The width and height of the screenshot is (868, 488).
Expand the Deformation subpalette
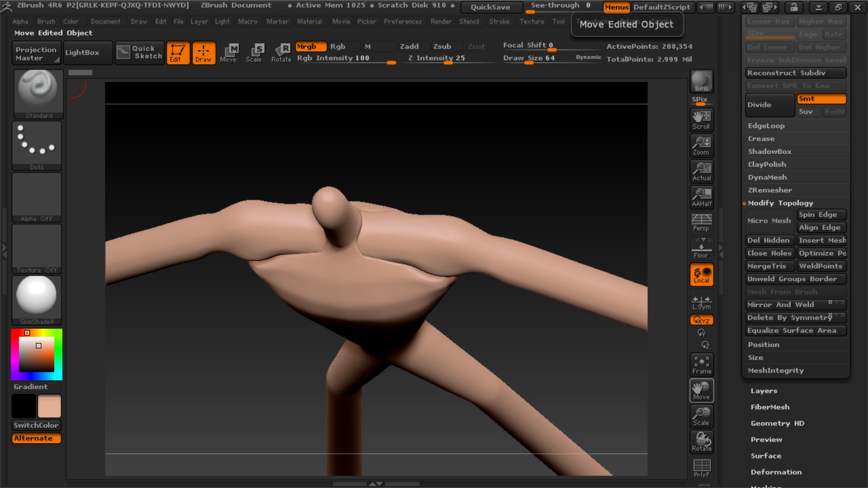click(x=776, y=472)
